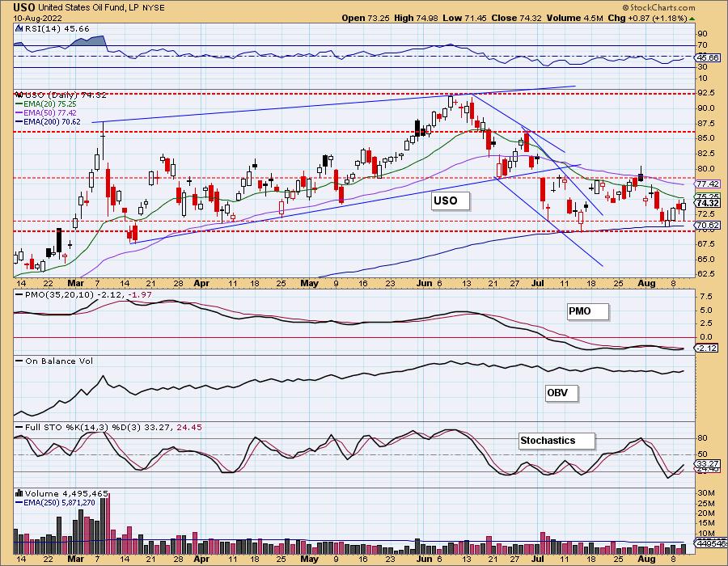Click the 30M volume axis label

click(705, 492)
